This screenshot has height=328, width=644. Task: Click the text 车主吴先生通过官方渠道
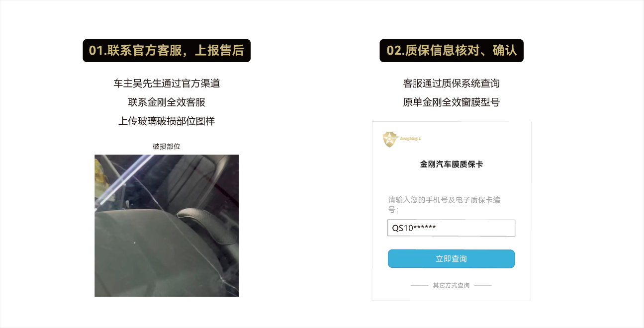click(167, 83)
